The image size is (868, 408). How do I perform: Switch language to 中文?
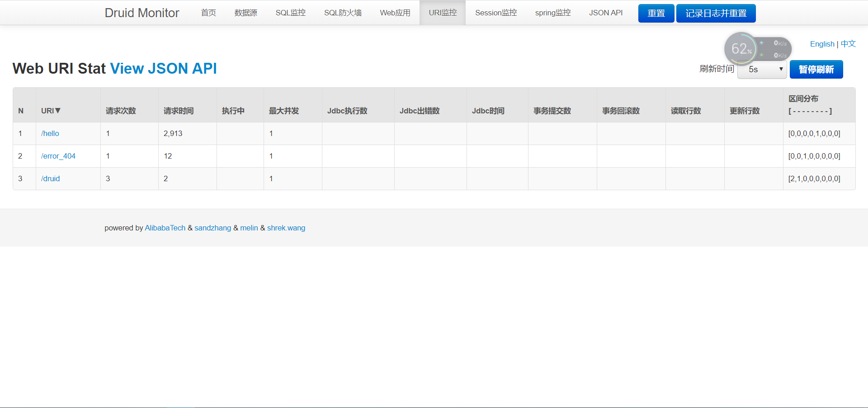point(848,44)
